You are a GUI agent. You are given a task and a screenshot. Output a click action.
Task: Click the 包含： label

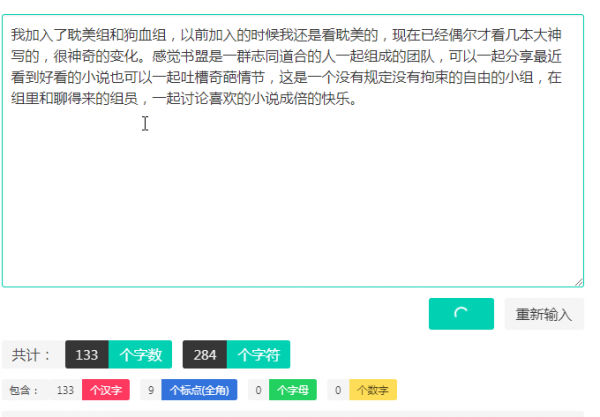[25, 390]
